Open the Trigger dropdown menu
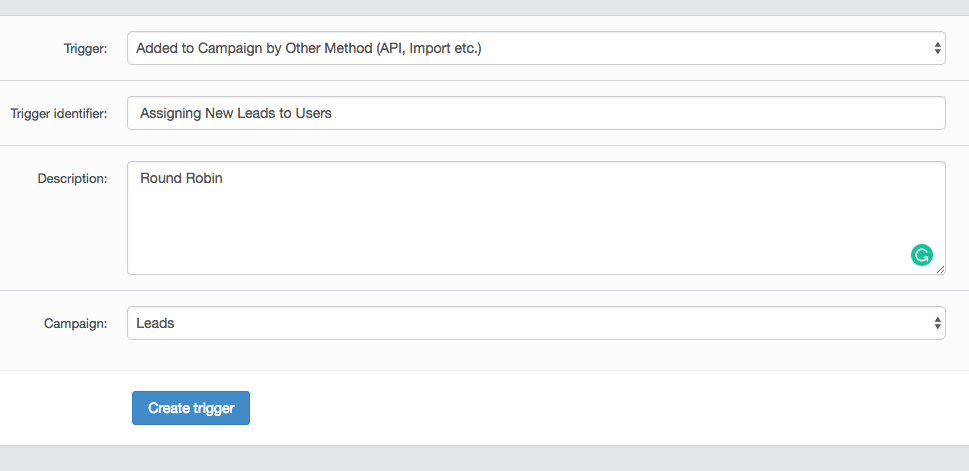Viewport: 969px width, 471px height. coord(535,48)
